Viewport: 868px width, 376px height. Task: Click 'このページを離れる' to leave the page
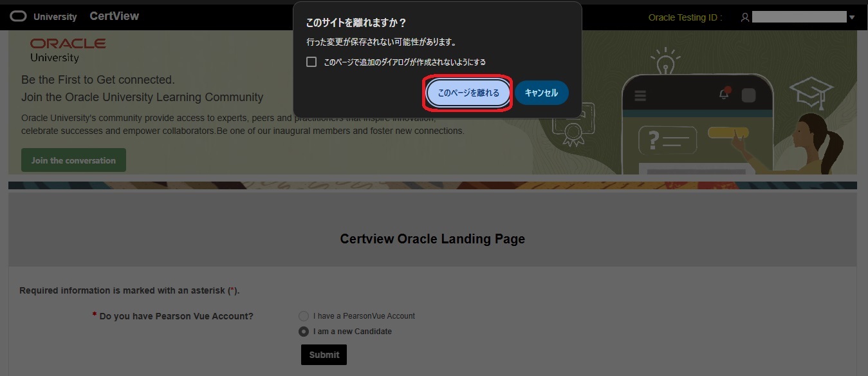point(468,93)
